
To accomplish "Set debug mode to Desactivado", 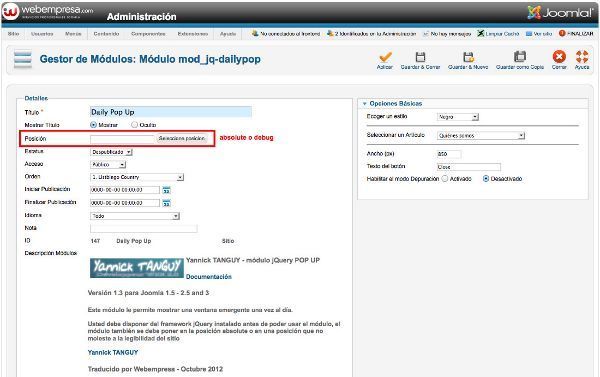I will [486, 179].
